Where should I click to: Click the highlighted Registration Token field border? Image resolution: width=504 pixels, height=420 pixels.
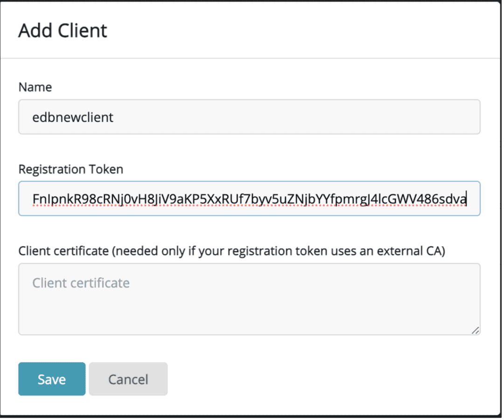pyautogui.click(x=249, y=182)
